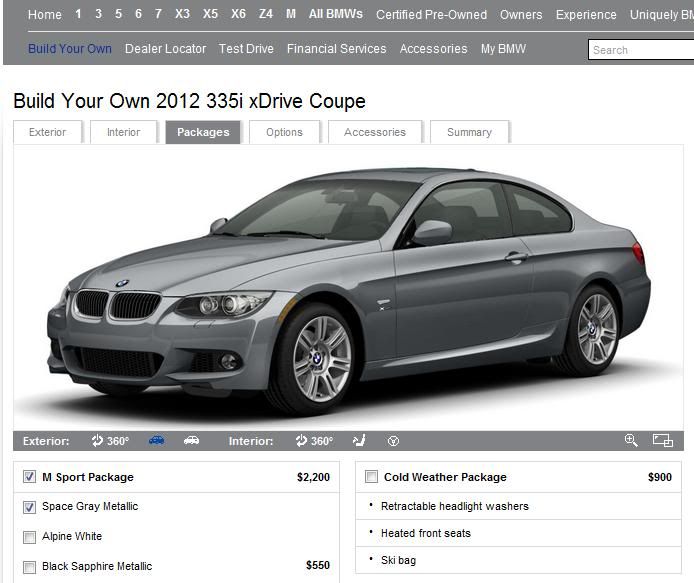Uncheck Space Gray Metallic color option
Image resolution: width=694 pixels, height=583 pixels.
click(29, 507)
